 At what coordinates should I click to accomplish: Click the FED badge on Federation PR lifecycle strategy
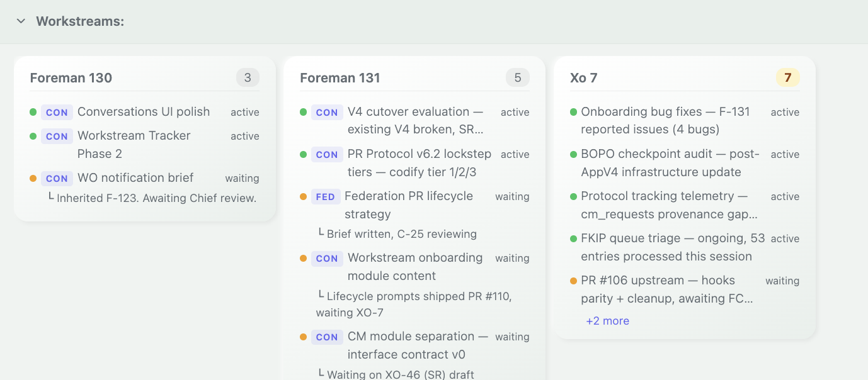point(326,196)
